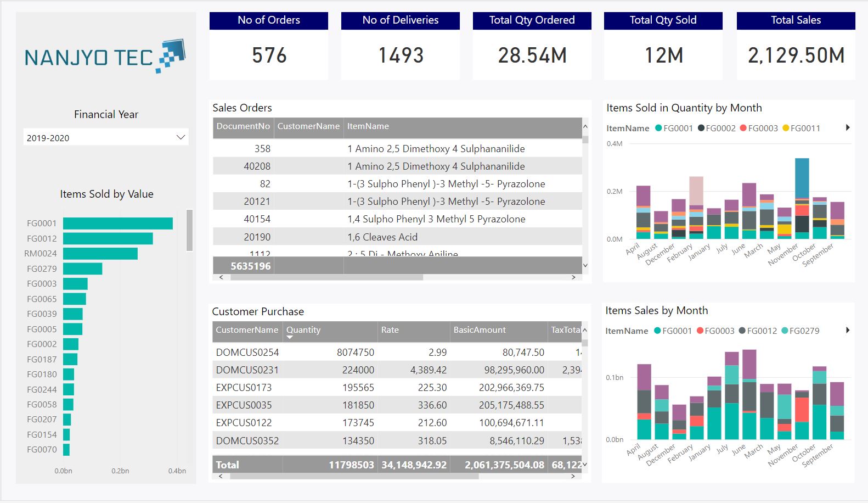868x503 pixels.
Task: Click Items Sold by Value vertical scrollbar
Action: [189, 230]
